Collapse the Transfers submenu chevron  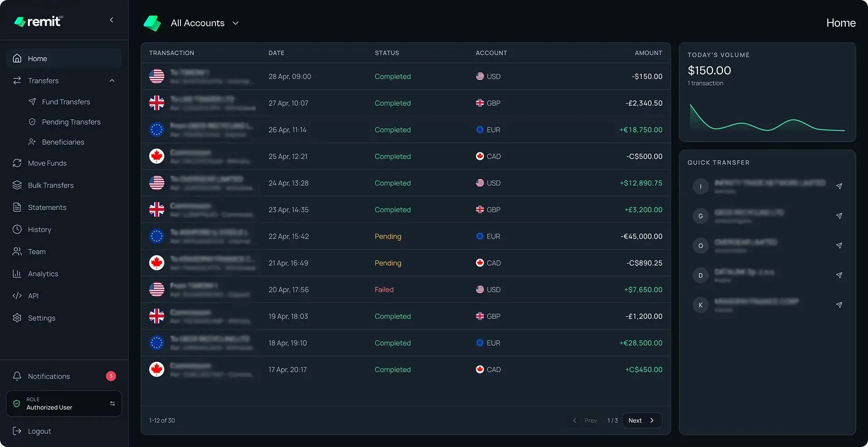pyautogui.click(x=112, y=81)
